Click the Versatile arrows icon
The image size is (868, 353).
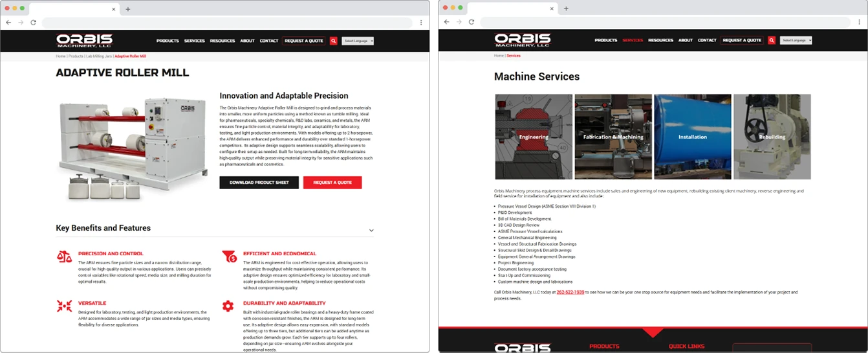[64, 306]
